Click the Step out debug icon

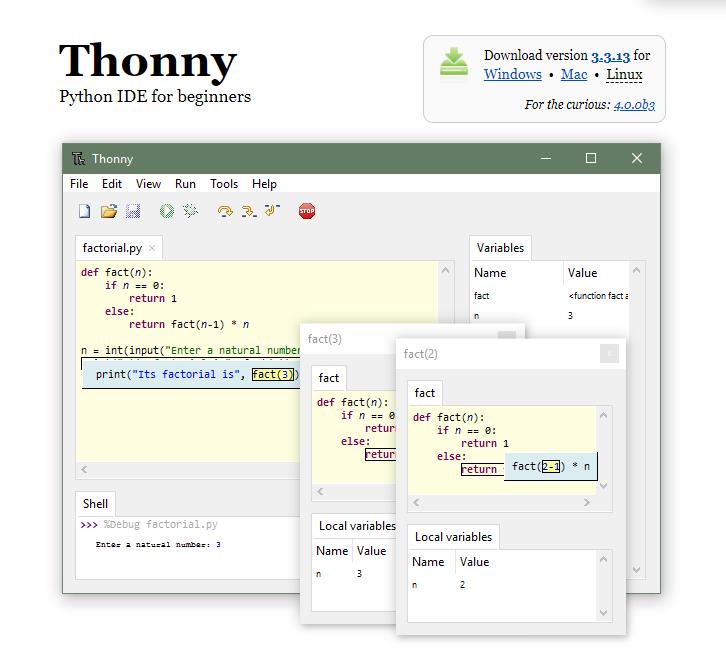[x=272, y=210]
